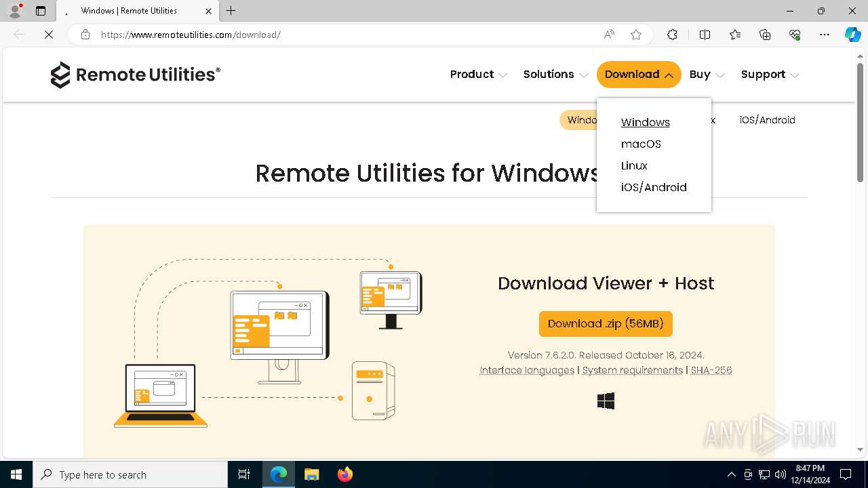Click the address bar URL
Viewport: 868px width, 488px height.
[x=191, y=35]
